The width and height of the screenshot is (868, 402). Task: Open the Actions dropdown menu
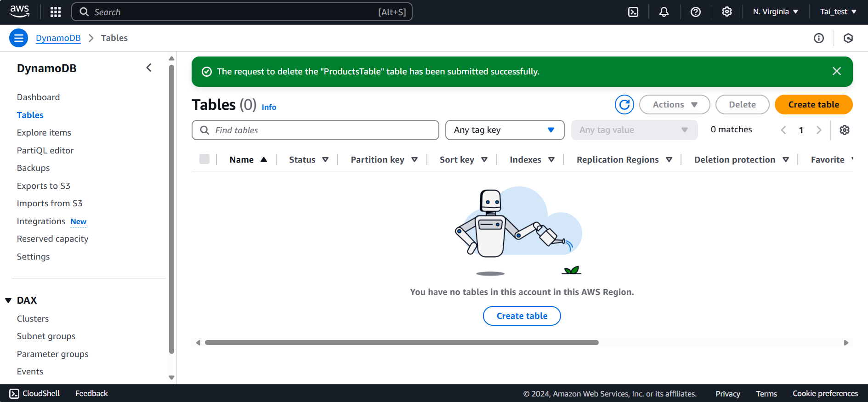click(675, 105)
